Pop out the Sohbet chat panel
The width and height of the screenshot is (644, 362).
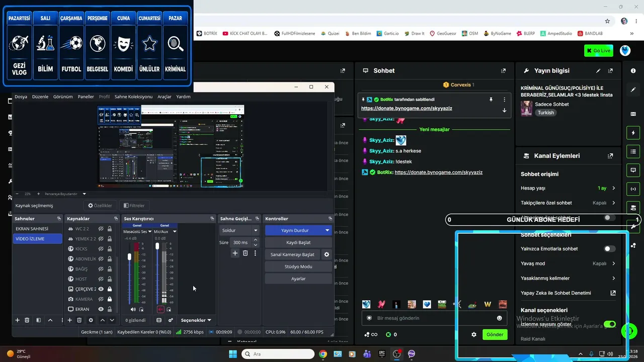(x=503, y=71)
